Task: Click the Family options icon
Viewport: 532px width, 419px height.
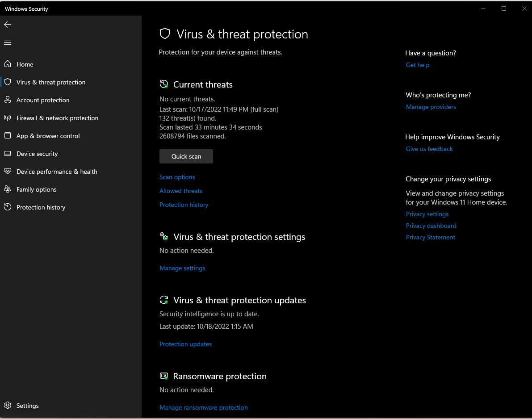Action: 8,189
